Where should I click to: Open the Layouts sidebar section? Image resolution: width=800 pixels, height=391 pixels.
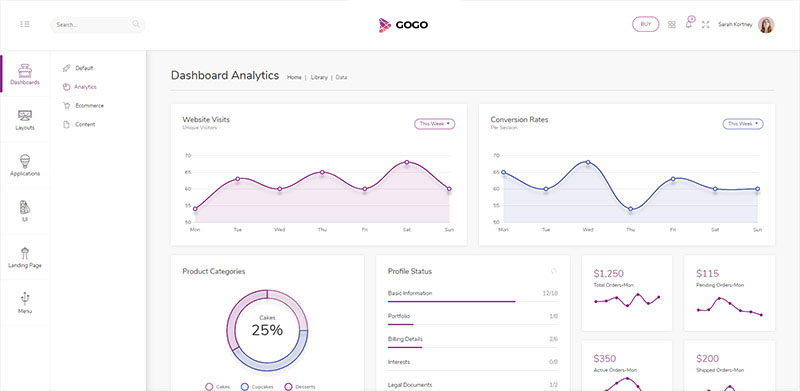click(x=24, y=120)
